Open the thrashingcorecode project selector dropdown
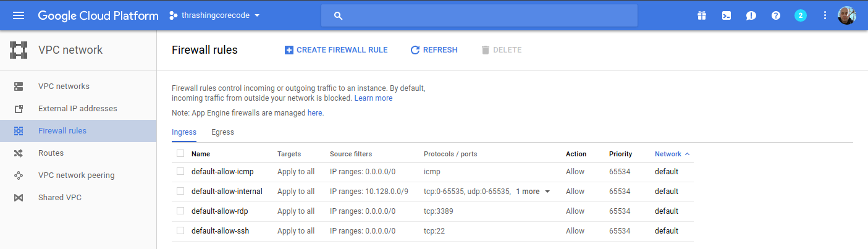The image size is (868, 249). 215,15
